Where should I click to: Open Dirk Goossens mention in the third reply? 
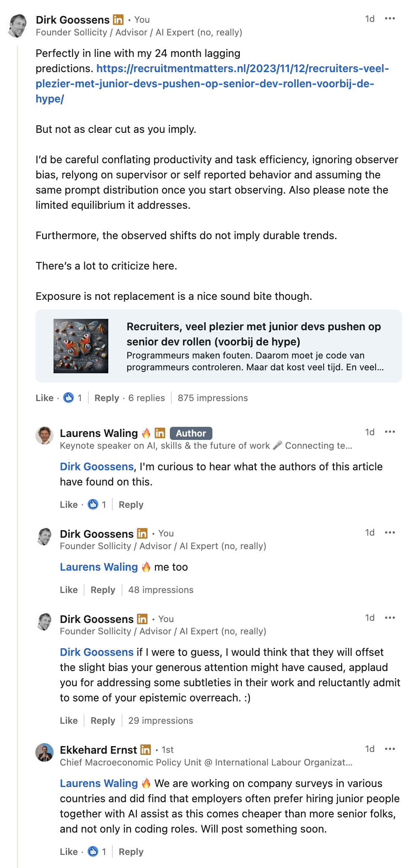97,652
